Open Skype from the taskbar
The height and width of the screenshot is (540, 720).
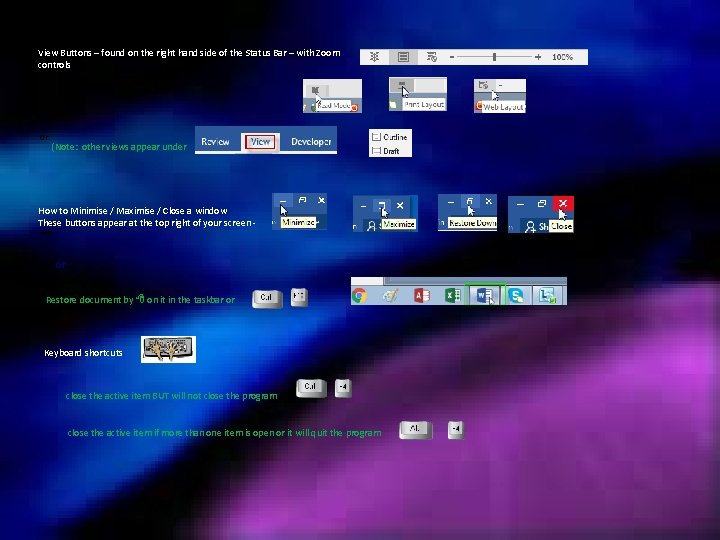pyautogui.click(x=516, y=296)
